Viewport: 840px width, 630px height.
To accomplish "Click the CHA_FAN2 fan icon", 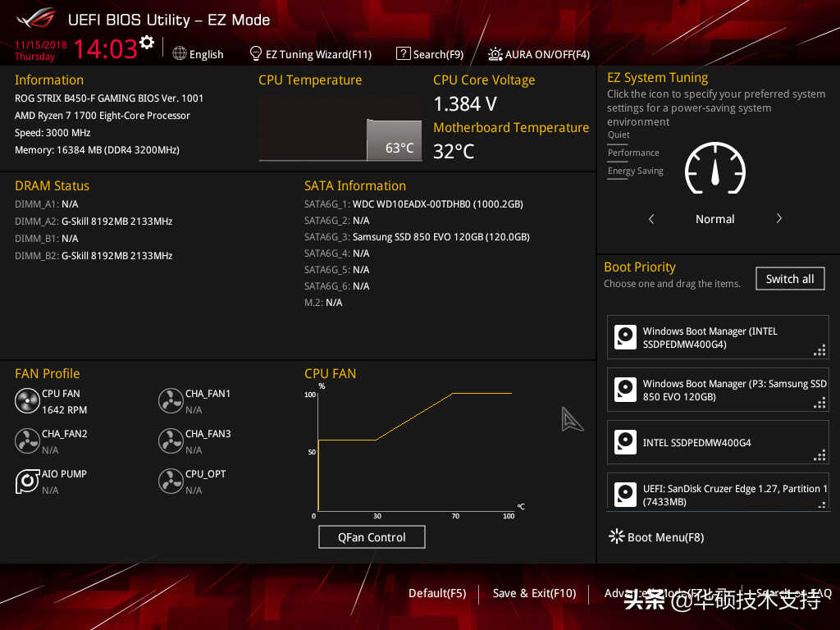I will [27, 441].
